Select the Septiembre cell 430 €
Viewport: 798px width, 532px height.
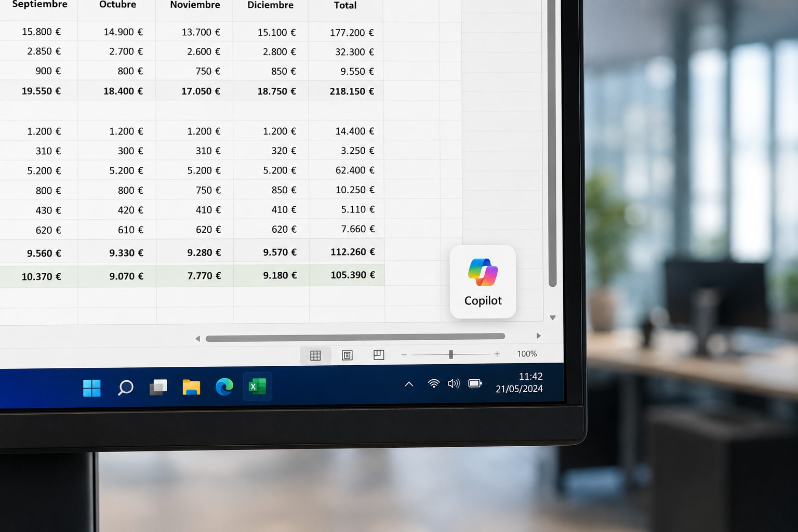[39, 210]
